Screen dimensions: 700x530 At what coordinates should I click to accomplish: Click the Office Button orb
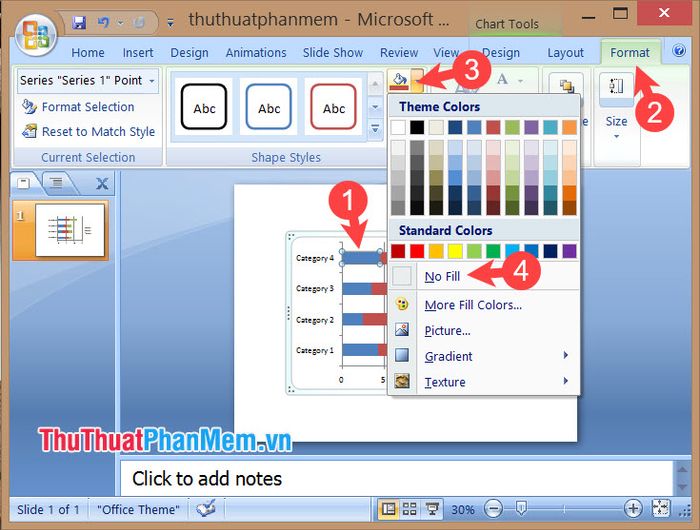35,35
